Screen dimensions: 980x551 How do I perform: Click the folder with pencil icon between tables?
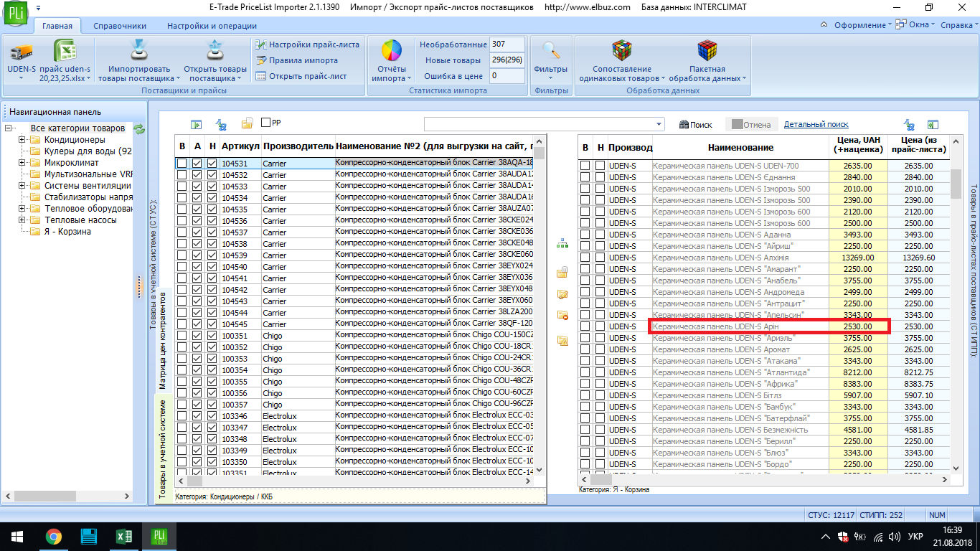click(x=562, y=294)
